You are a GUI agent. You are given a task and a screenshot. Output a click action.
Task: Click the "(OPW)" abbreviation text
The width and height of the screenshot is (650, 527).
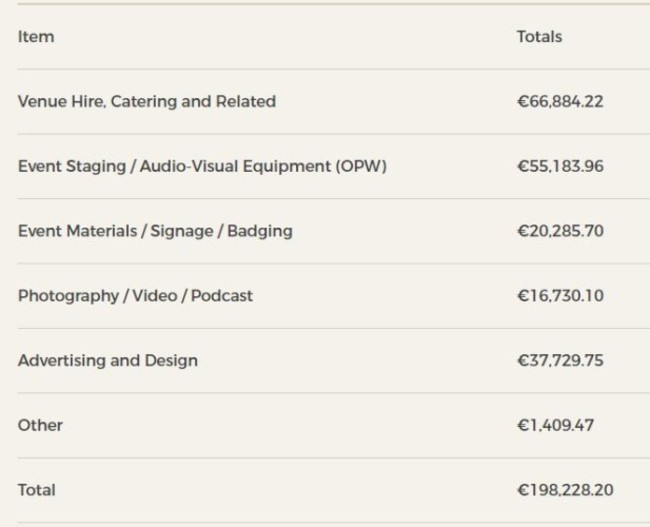(x=361, y=166)
